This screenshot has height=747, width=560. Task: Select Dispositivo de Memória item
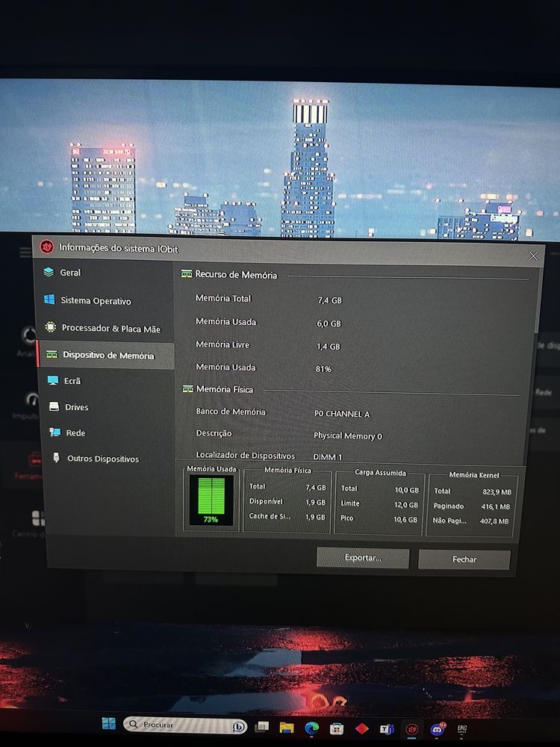click(106, 356)
